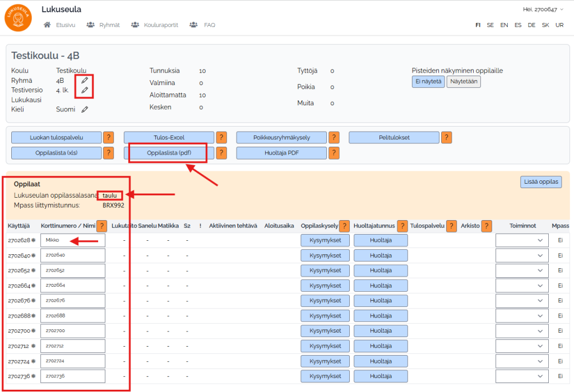
Task: Click the pencil icon beside Kieli Suomi
Action: (85, 109)
